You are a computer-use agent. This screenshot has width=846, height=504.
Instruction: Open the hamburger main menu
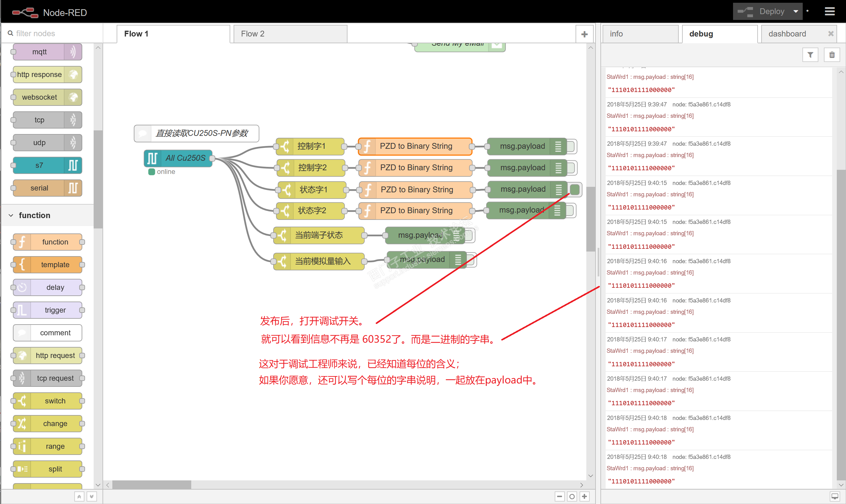tap(829, 12)
